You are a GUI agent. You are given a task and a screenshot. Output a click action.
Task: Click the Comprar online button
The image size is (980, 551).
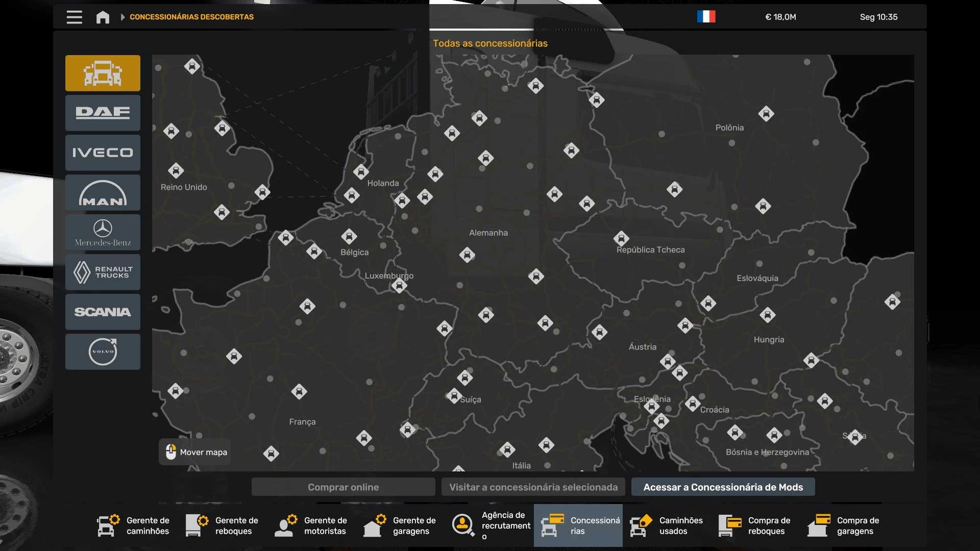click(343, 487)
